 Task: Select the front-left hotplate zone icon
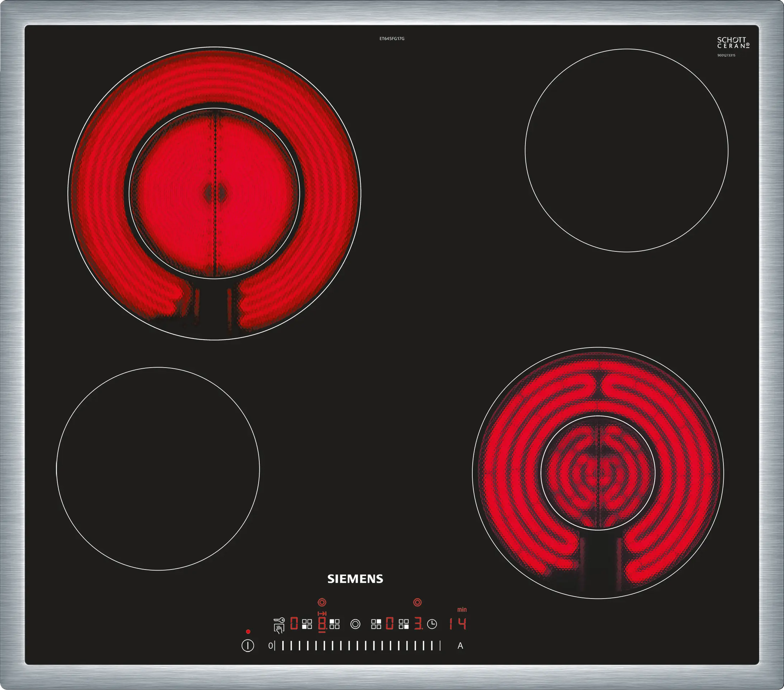coord(307,624)
